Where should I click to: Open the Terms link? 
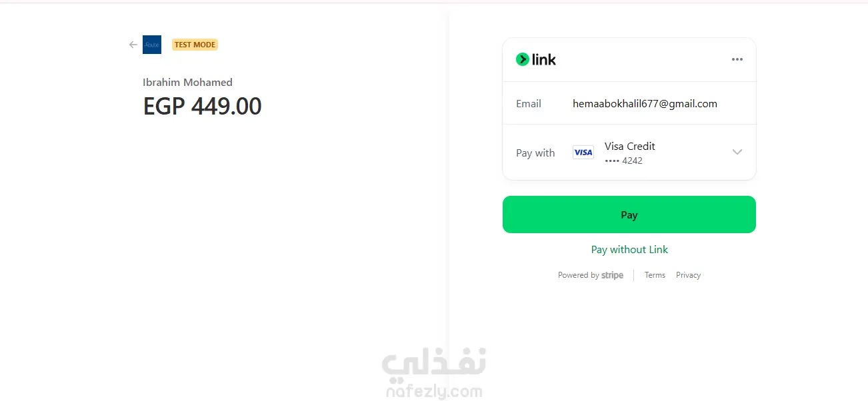click(655, 275)
